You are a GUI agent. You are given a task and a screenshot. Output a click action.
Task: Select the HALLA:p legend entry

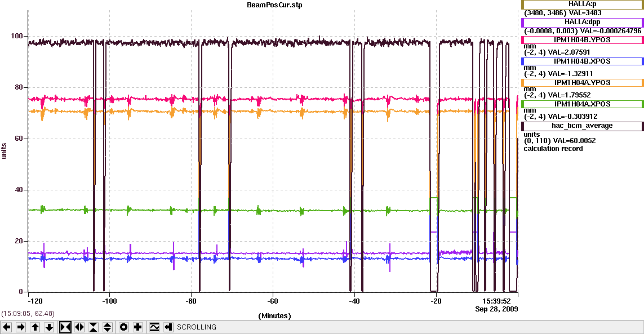(583, 5)
